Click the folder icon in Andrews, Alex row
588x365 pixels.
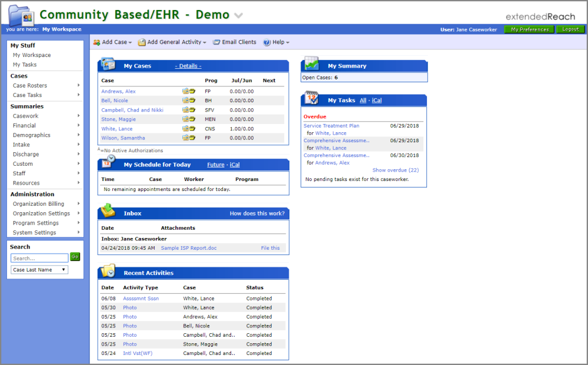185,91
